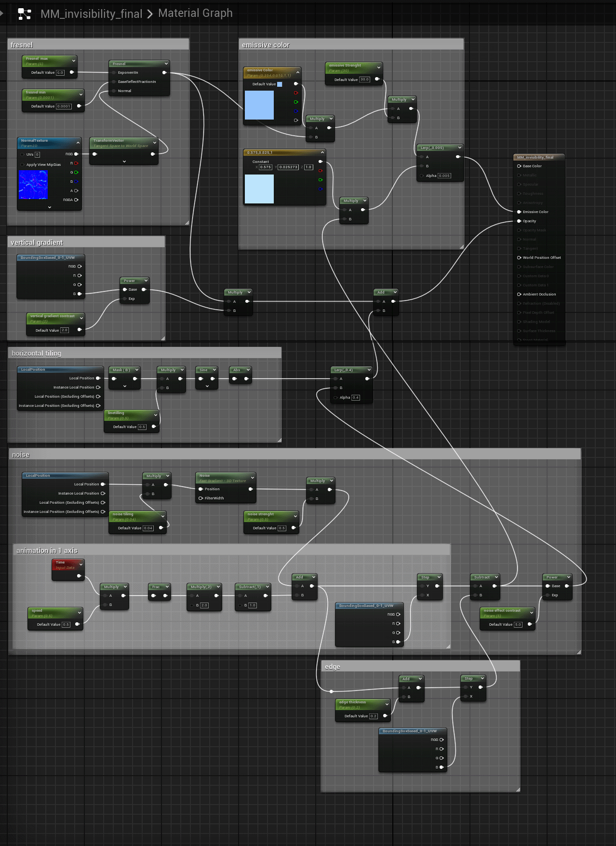Edit the Constant X 0.575 field
This screenshot has height=846, width=616.
click(x=266, y=167)
